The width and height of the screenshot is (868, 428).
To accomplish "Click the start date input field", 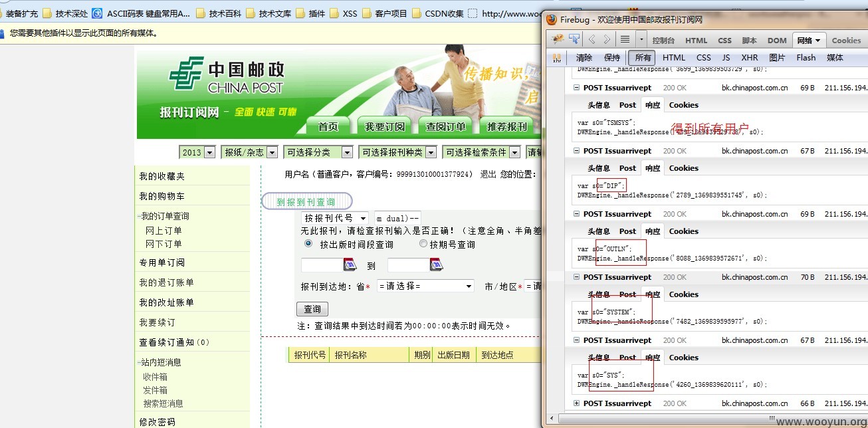I will (322, 265).
